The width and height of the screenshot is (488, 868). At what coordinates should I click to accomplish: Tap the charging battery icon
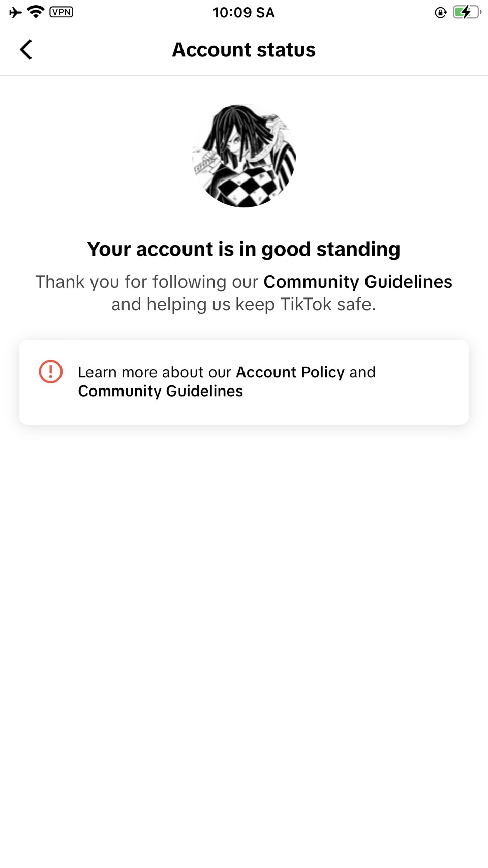466,12
